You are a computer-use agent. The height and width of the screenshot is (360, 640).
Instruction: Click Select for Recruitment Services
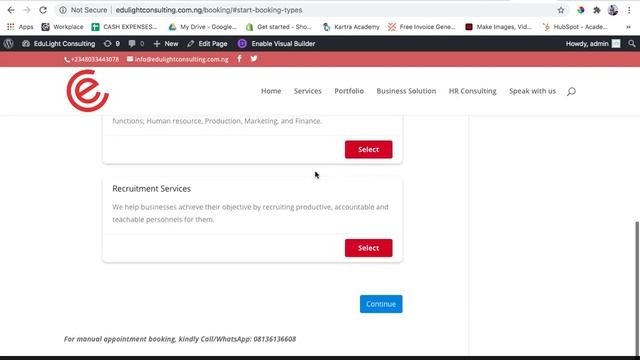click(369, 248)
